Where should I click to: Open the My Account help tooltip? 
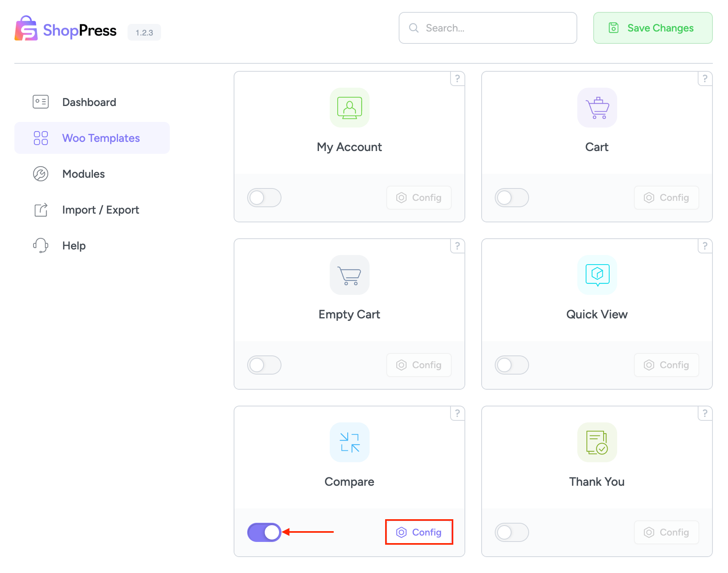(457, 78)
